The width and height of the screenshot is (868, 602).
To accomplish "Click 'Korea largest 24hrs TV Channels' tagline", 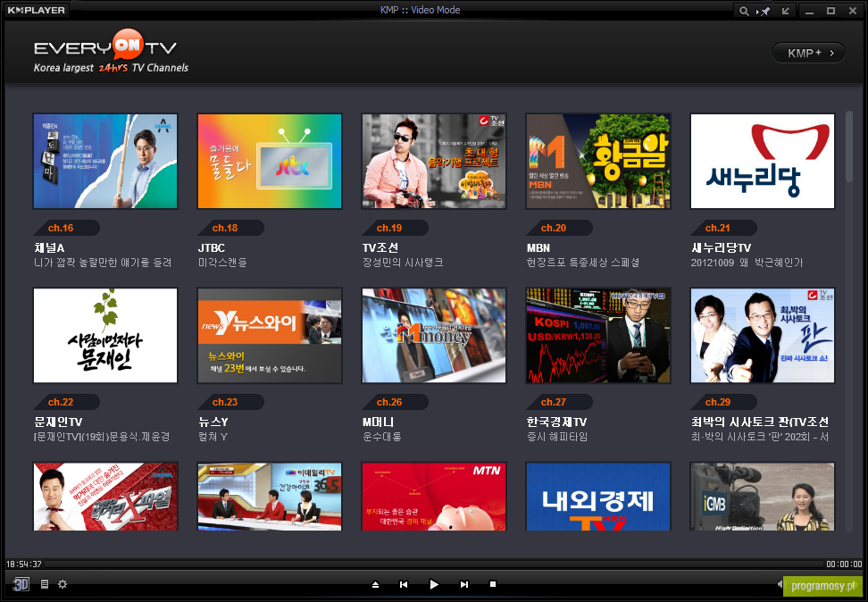I will (111, 68).
